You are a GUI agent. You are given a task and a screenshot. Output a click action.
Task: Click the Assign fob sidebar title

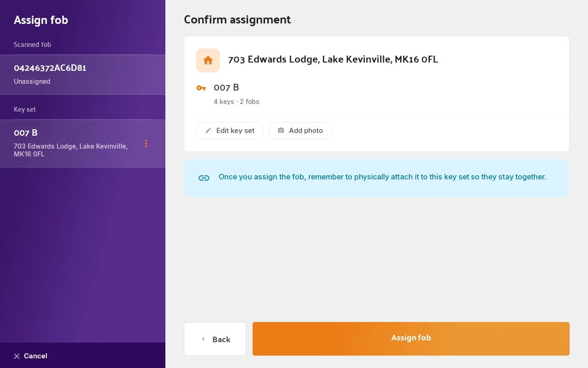coord(41,20)
